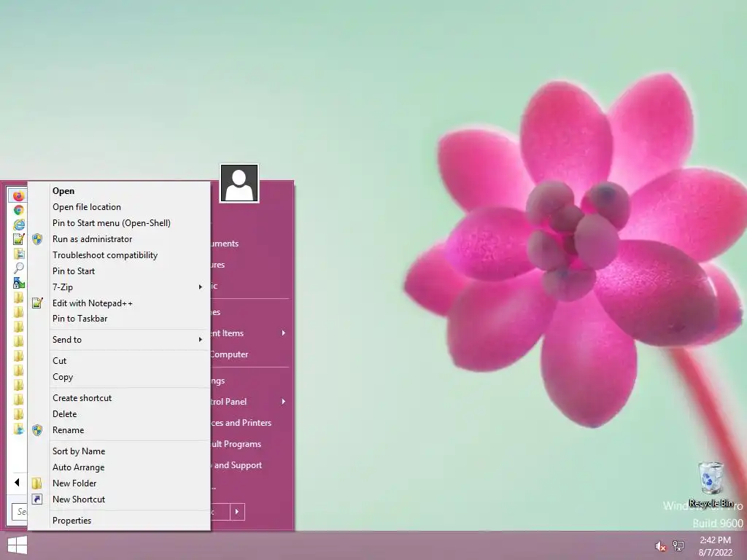Click the Recycle Bin desktop icon

tap(711, 484)
